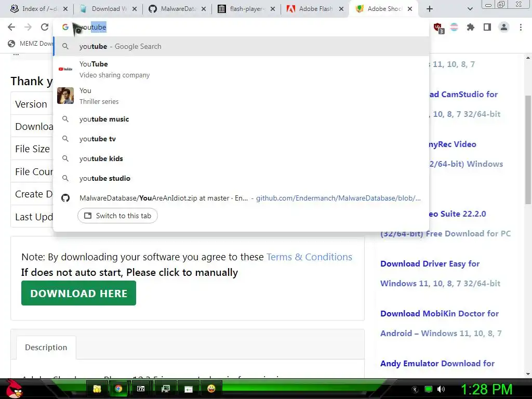Choose the YouTube video sharing company suggestion
Screen dimensions: 532x399
(241, 69)
